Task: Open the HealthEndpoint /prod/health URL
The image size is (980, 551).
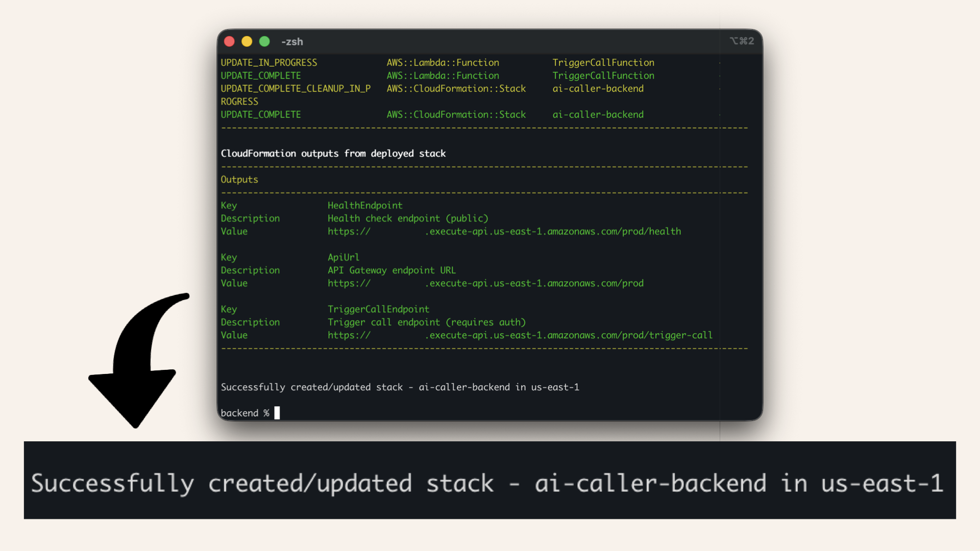Action: pos(505,231)
